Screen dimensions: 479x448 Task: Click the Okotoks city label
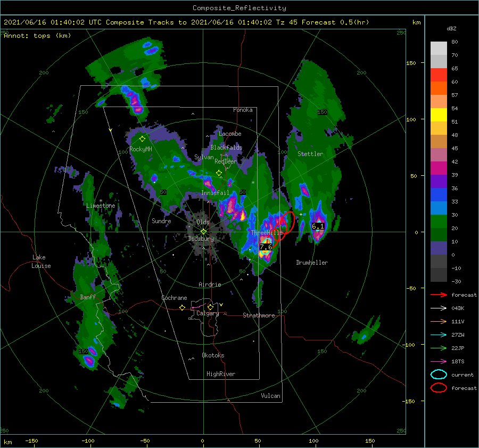click(213, 356)
